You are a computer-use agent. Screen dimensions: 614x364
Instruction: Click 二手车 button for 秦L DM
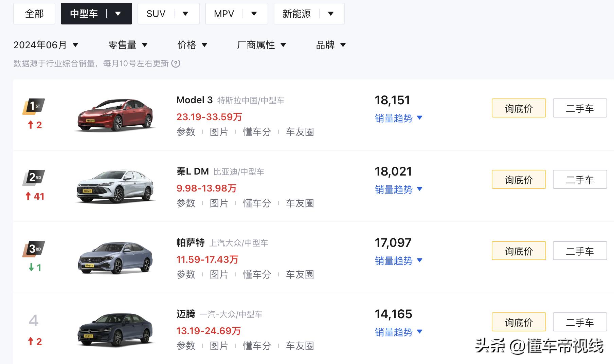pos(580,180)
